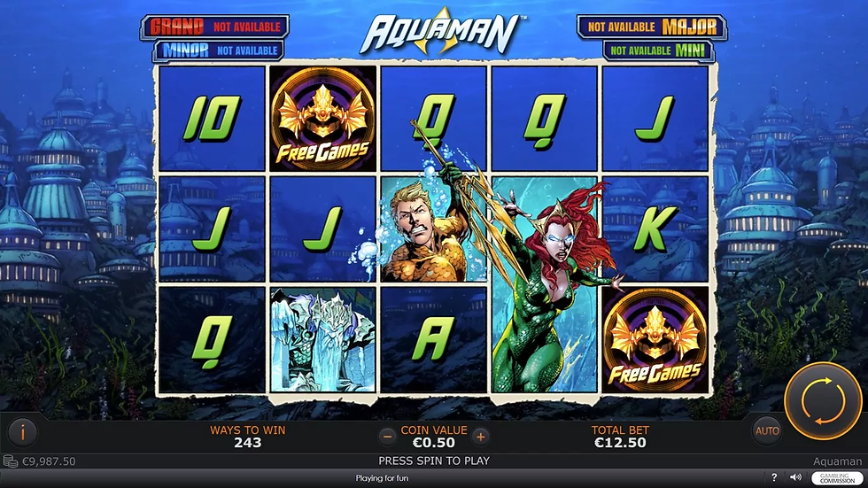The width and height of the screenshot is (868, 488).
Task: Click the coin stack balance icon
Action: coord(10,461)
